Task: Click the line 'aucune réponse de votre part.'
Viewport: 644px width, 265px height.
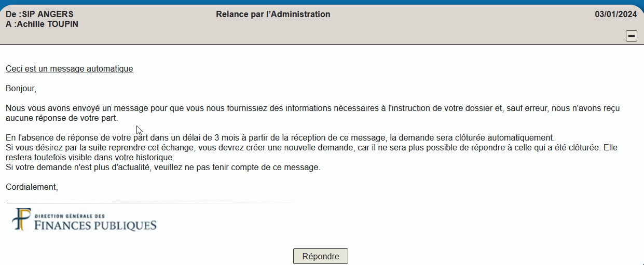Action: 62,118
